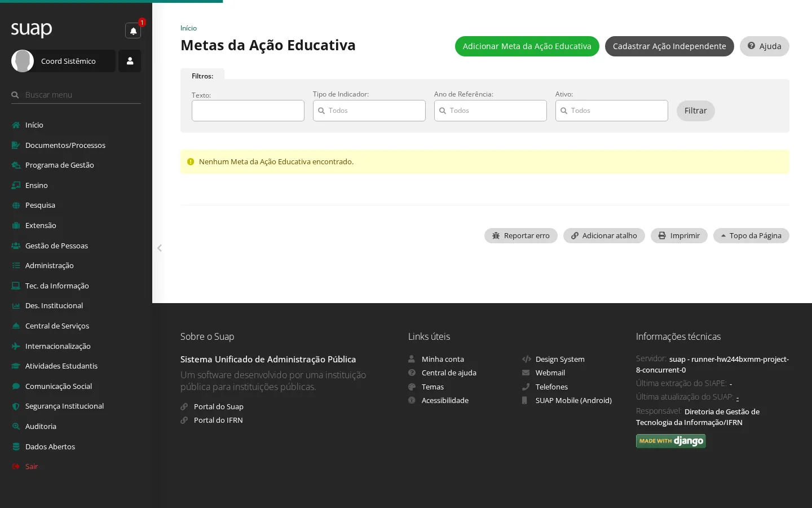The height and width of the screenshot is (508, 812).
Task: Collapse the sidebar with the left chevron
Action: pyautogui.click(x=160, y=248)
